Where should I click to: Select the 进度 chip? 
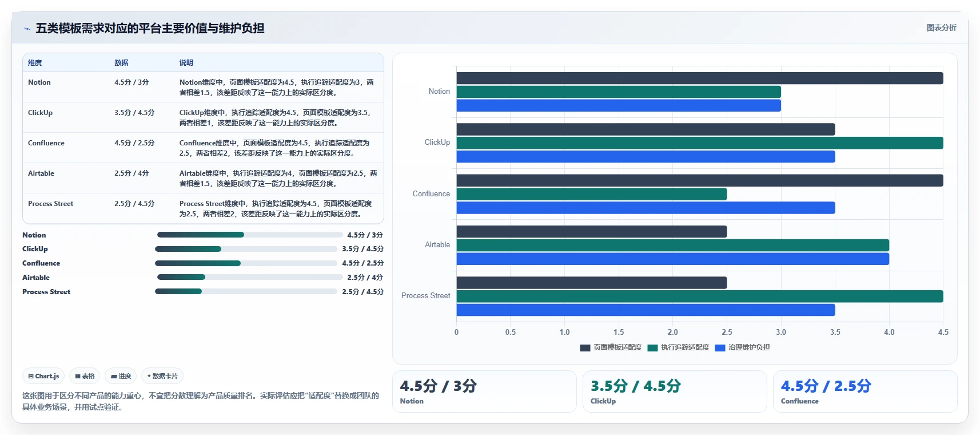pos(121,376)
